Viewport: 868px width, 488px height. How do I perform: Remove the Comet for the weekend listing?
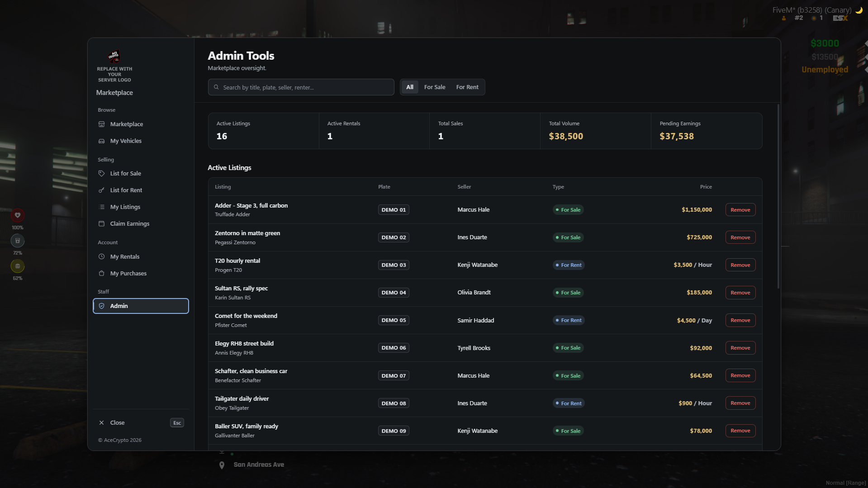click(740, 320)
